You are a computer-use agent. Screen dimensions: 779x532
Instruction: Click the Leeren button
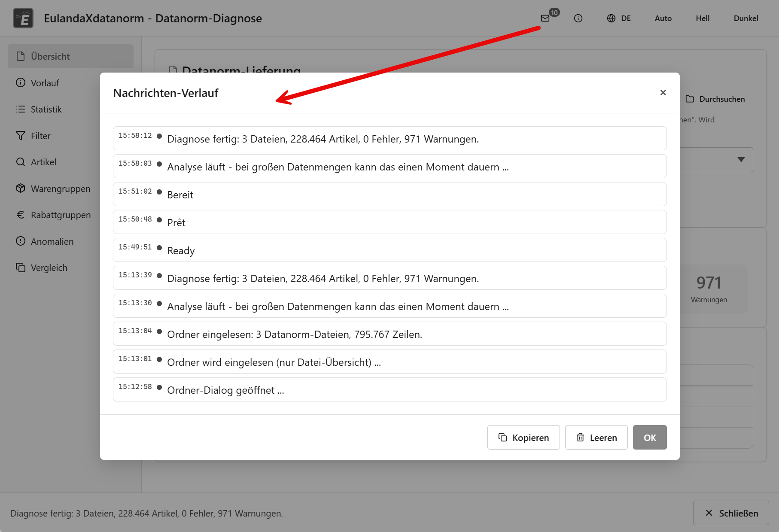coord(596,437)
